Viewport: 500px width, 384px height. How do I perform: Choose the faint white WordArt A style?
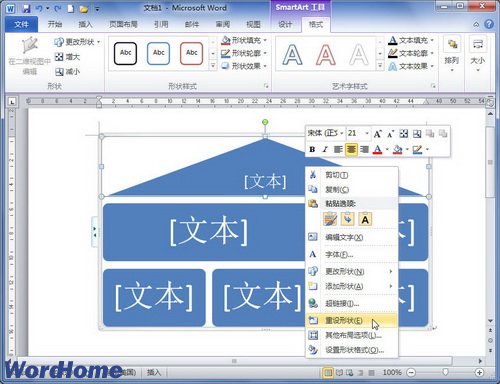point(359,55)
